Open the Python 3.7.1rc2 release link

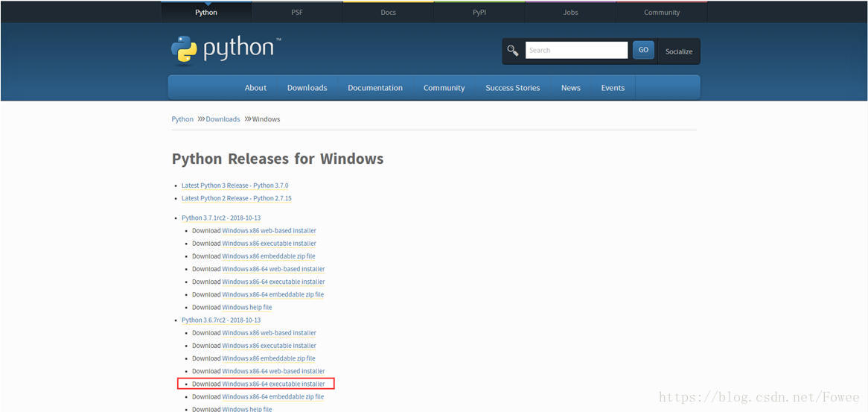point(221,218)
